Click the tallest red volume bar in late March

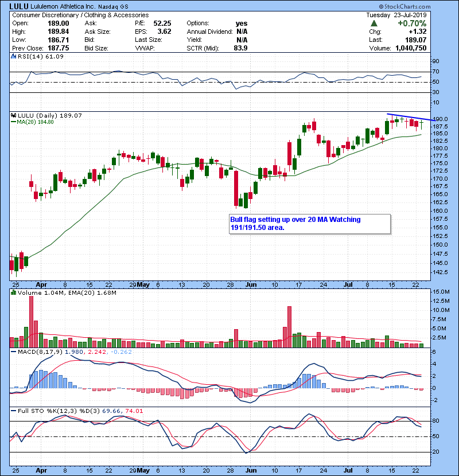pyautogui.click(x=31, y=319)
